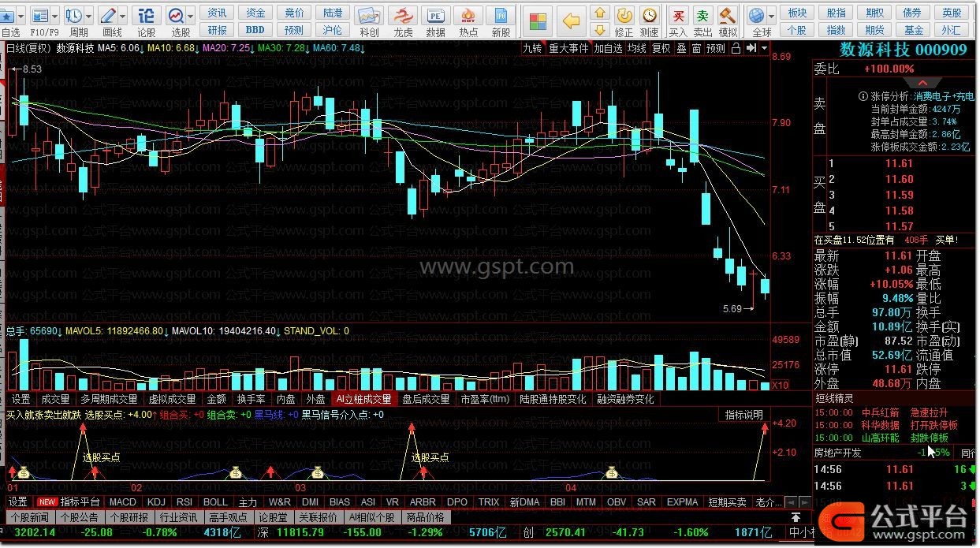Select the 换手率 volume sub-tab
The height and width of the screenshot is (548, 980).
[x=251, y=399]
